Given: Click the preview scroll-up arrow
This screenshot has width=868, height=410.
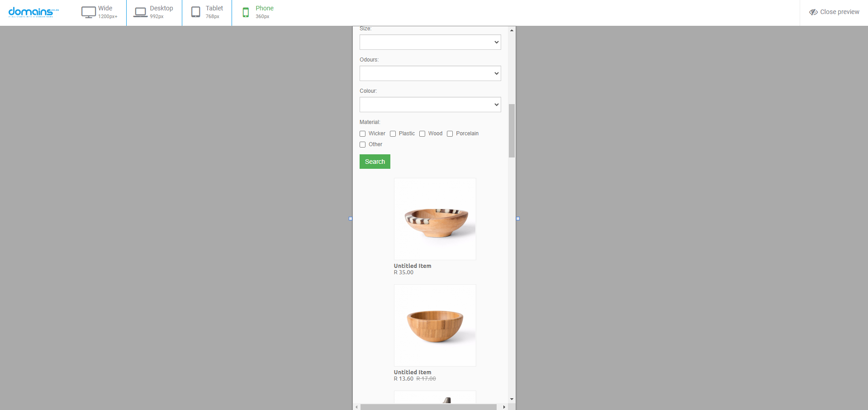Looking at the screenshot, I should [x=512, y=30].
